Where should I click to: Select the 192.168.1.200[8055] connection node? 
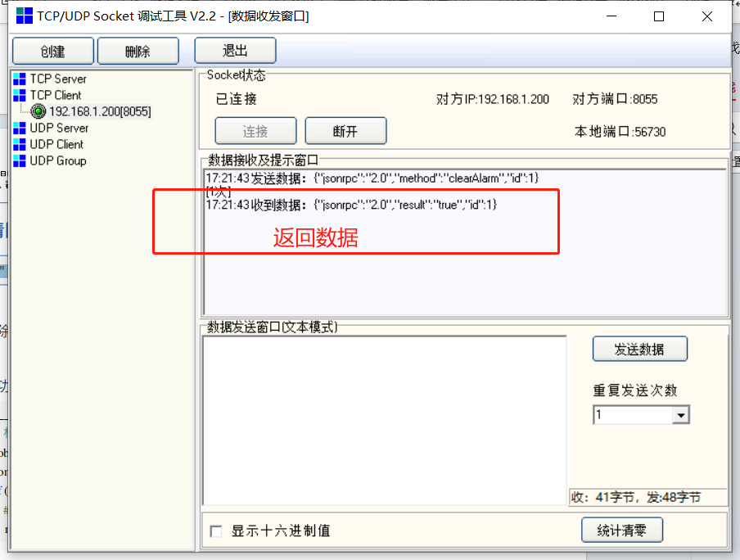[x=100, y=111]
